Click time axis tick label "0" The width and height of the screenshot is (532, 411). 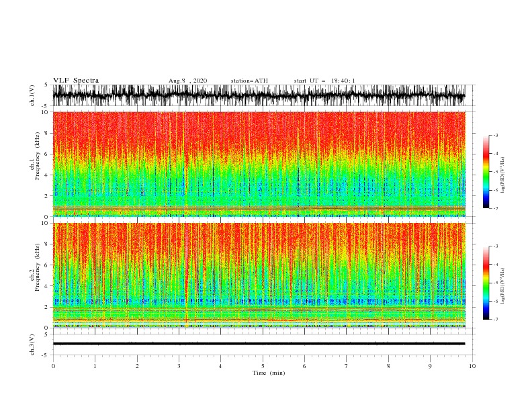53,366
